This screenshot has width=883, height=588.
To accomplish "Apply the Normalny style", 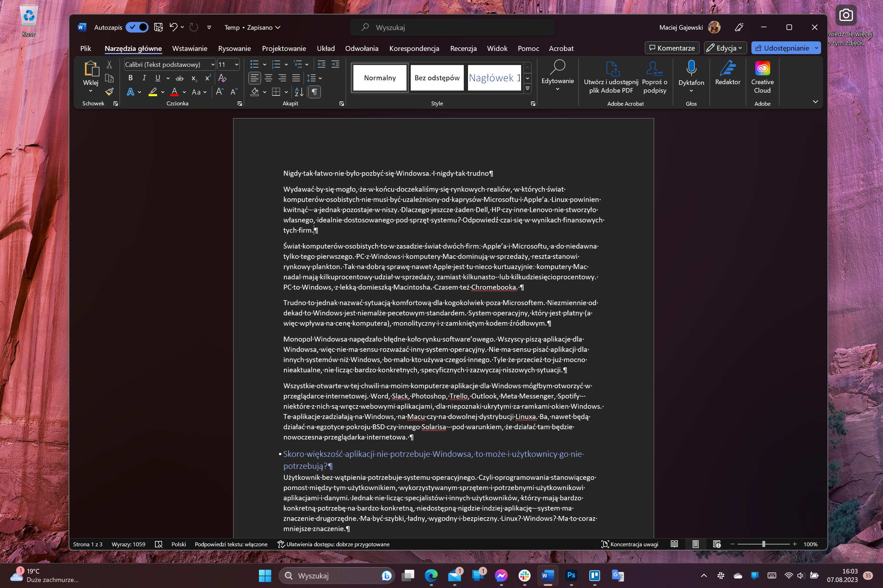I will point(380,78).
